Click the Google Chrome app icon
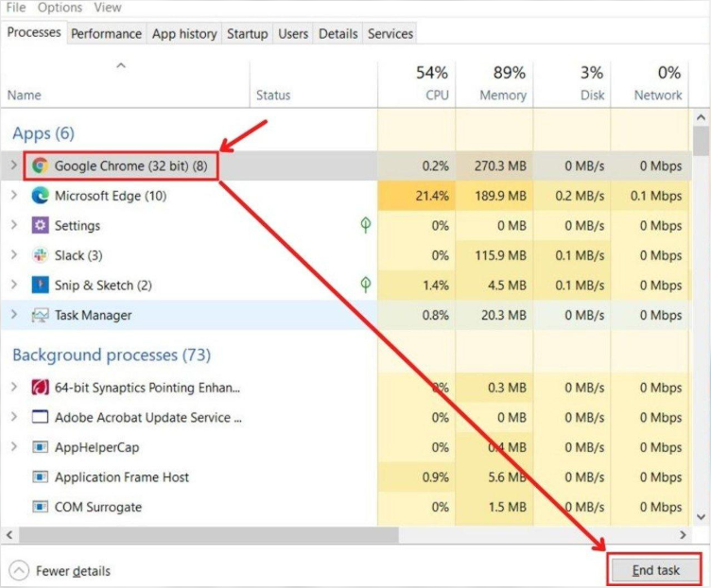711x588 pixels. point(40,166)
